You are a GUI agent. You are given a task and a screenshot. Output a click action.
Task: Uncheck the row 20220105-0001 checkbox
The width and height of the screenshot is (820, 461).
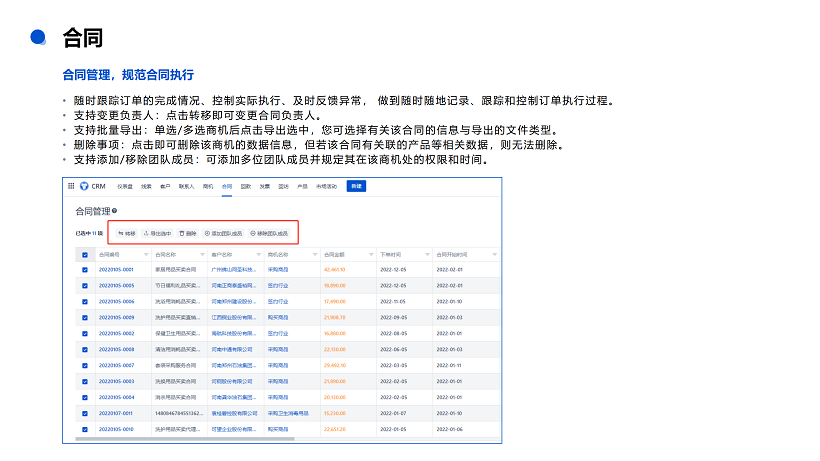pos(85,270)
